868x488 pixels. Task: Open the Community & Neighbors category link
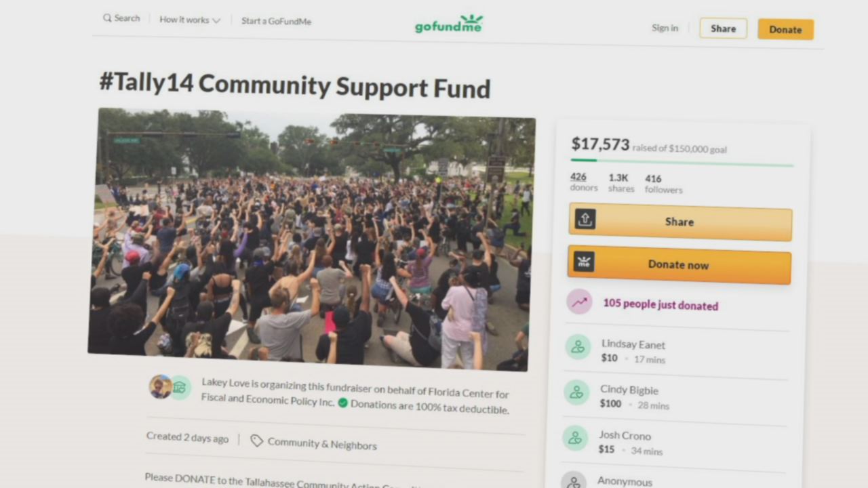(x=322, y=444)
